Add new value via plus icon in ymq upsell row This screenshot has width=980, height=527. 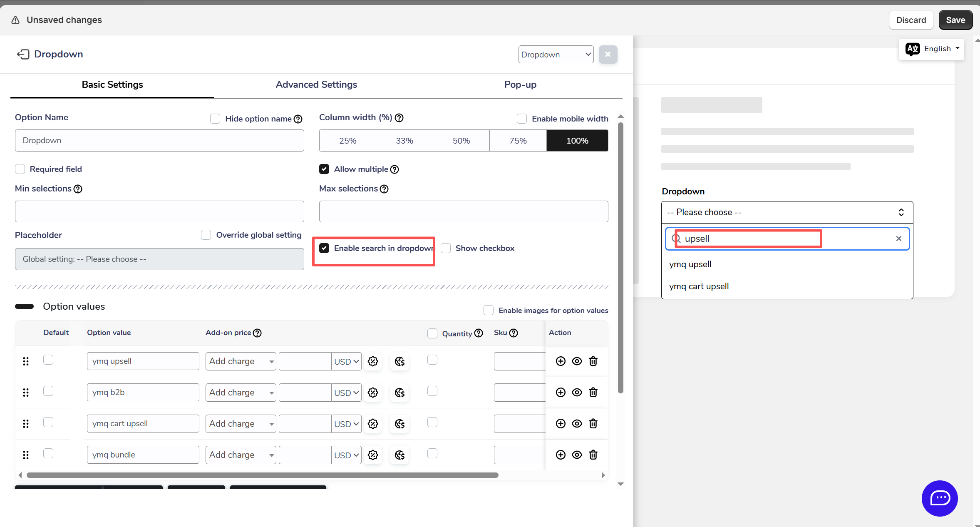point(561,361)
